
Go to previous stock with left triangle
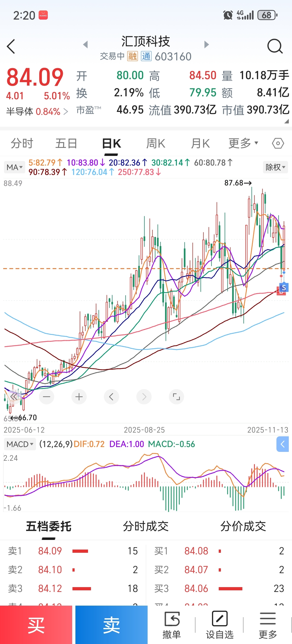click(86, 44)
